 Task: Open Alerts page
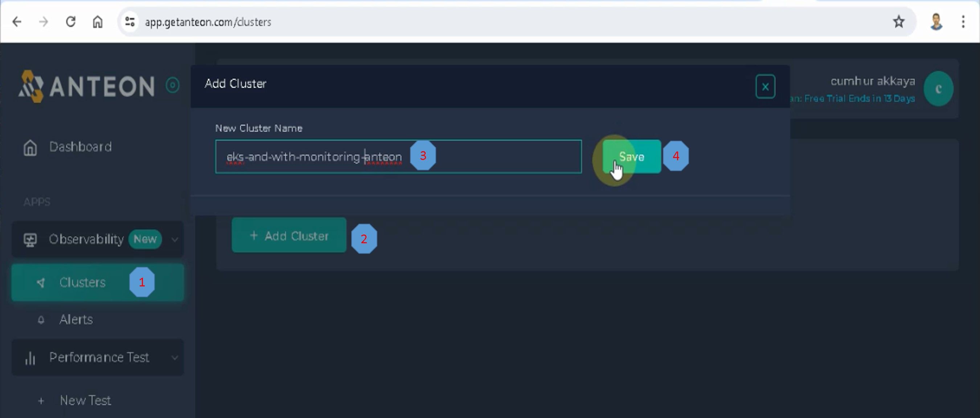[x=76, y=320]
